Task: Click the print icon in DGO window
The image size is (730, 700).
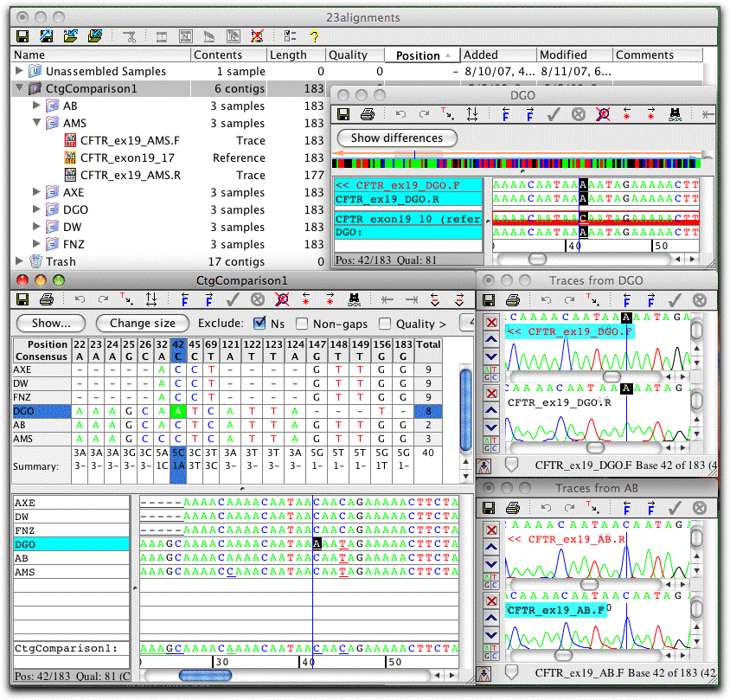Action: tap(368, 114)
